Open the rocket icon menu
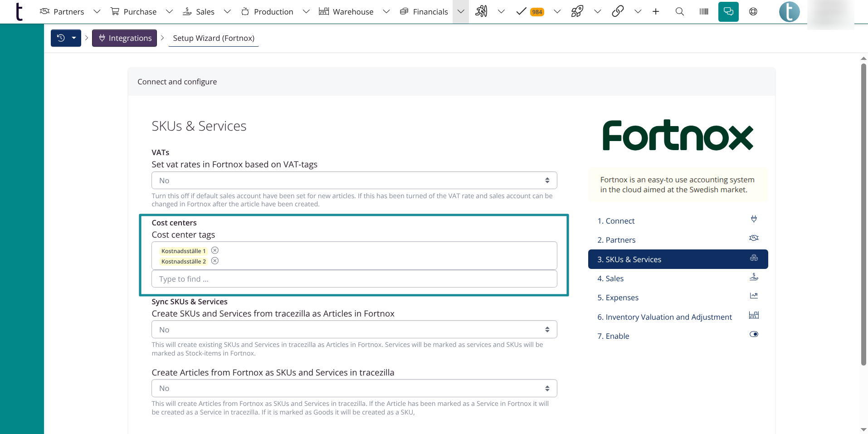 coord(577,12)
